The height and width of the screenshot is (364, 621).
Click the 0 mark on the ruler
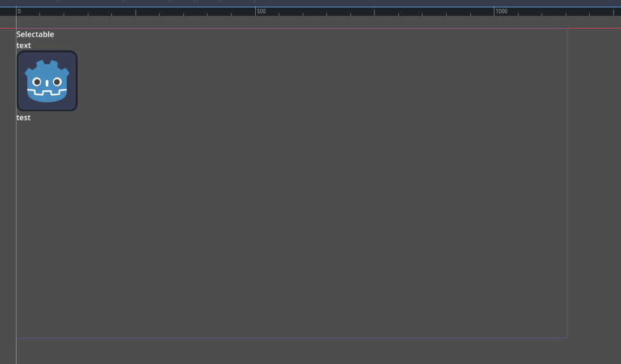coord(19,11)
